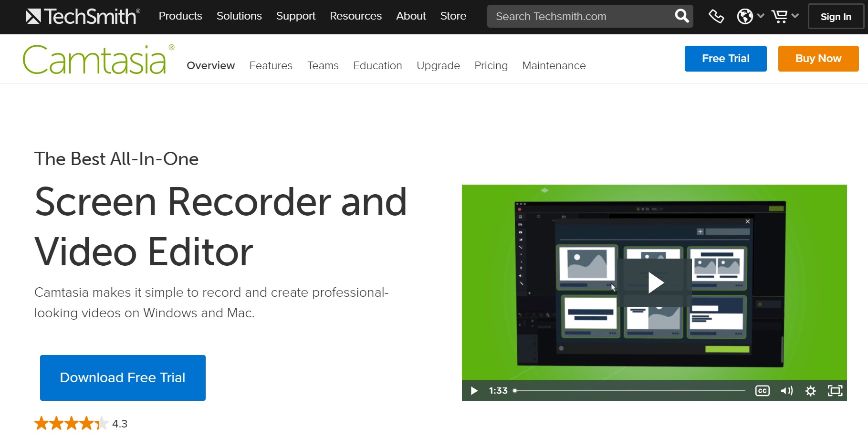Click the orange Buy Now button
This screenshot has height=438, width=868.
click(818, 59)
